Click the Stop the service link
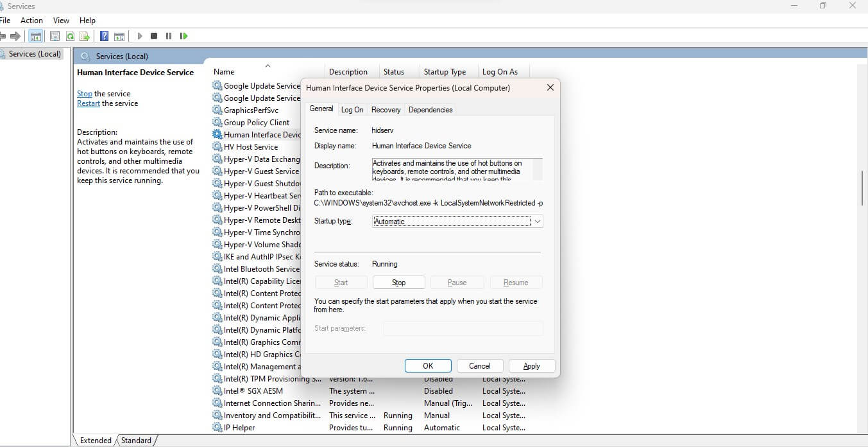 tap(84, 93)
